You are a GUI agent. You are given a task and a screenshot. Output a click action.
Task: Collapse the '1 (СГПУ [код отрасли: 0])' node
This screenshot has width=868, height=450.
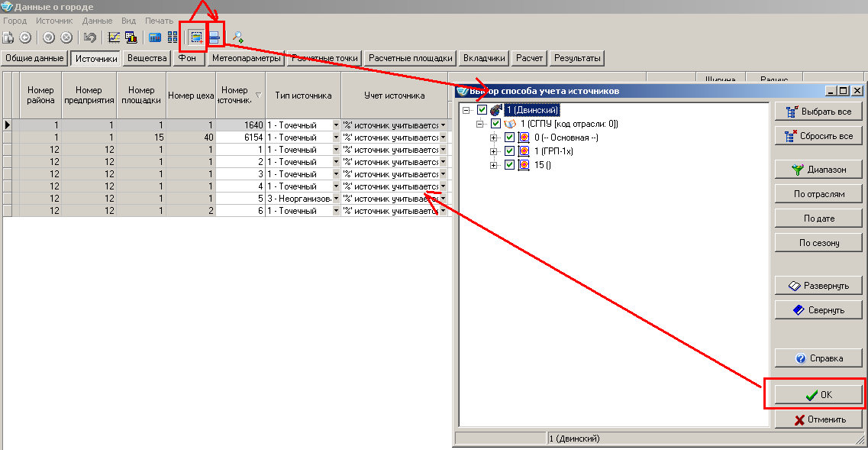click(x=479, y=124)
